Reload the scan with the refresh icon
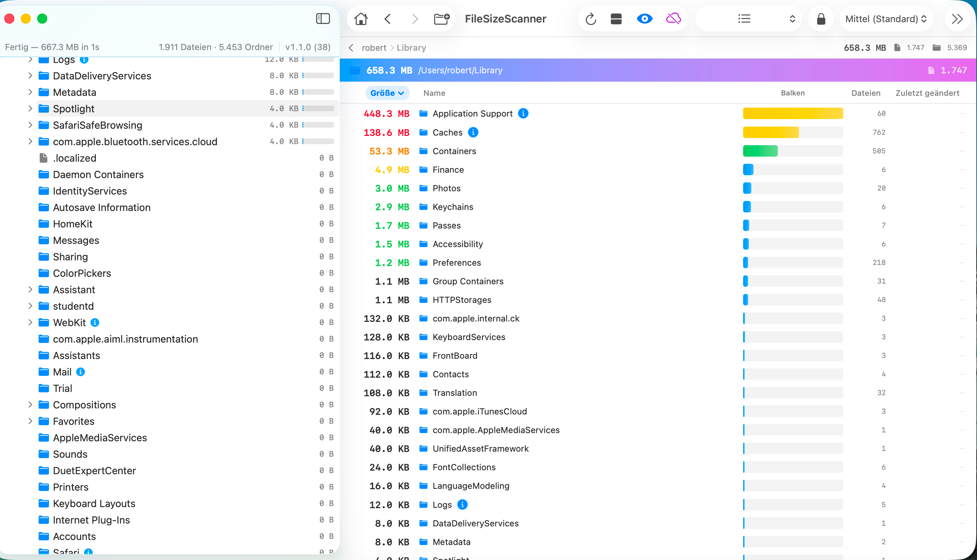Viewport: 977px width, 560px height. [x=590, y=19]
